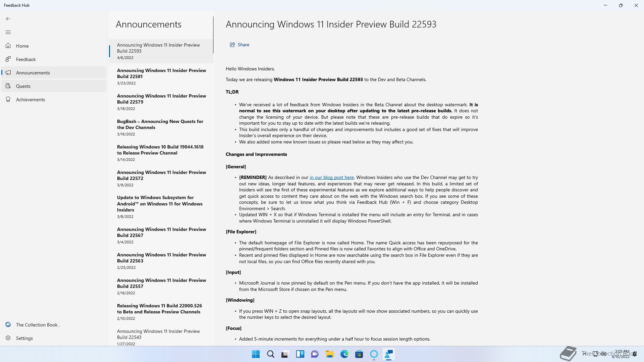The width and height of the screenshot is (644, 362).
Task: Open Build 22581 announcement
Action: click(161, 76)
